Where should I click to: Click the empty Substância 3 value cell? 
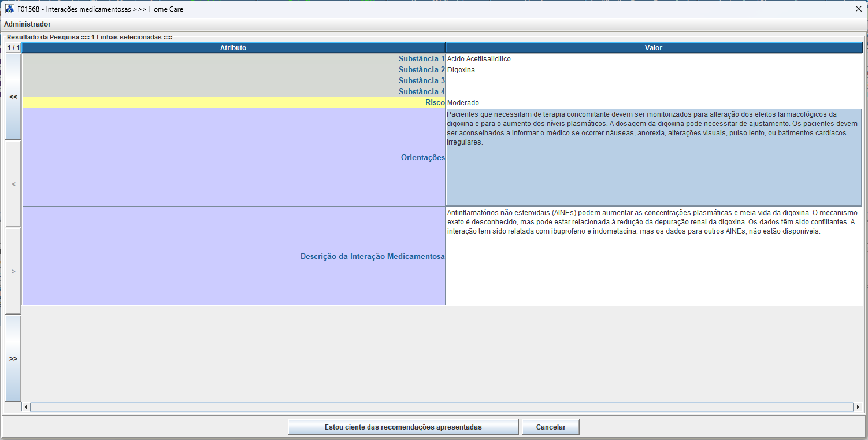coord(653,81)
